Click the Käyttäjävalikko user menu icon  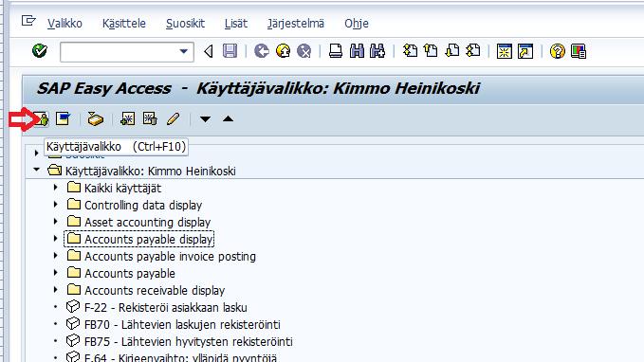[x=41, y=119]
